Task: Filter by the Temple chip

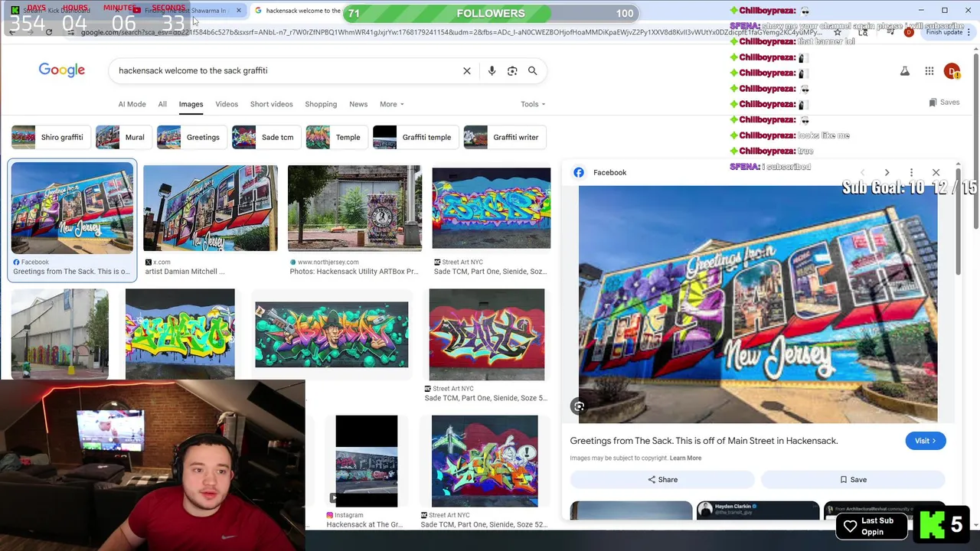Action: tap(335, 137)
